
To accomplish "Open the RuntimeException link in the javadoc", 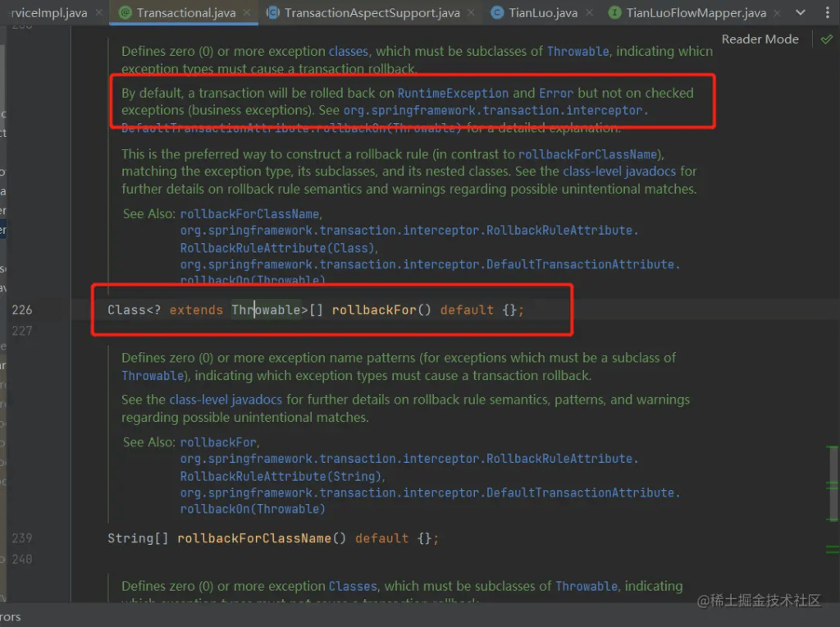I will [x=453, y=94].
